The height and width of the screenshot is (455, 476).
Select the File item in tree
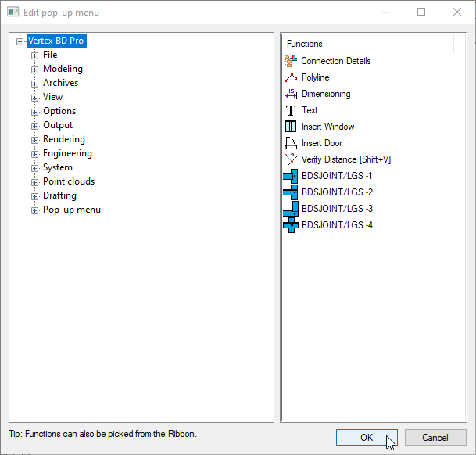pos(50,55)
